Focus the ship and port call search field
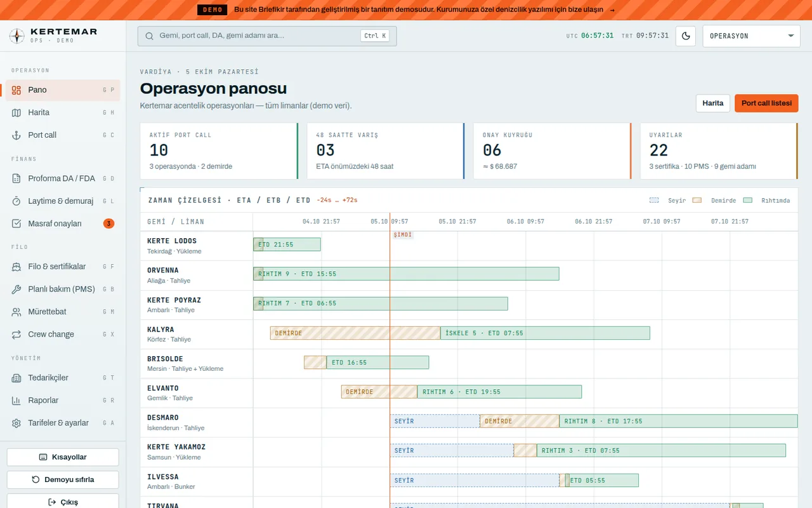The height and width of the screenshot is (508, 812). pos(267,36)
